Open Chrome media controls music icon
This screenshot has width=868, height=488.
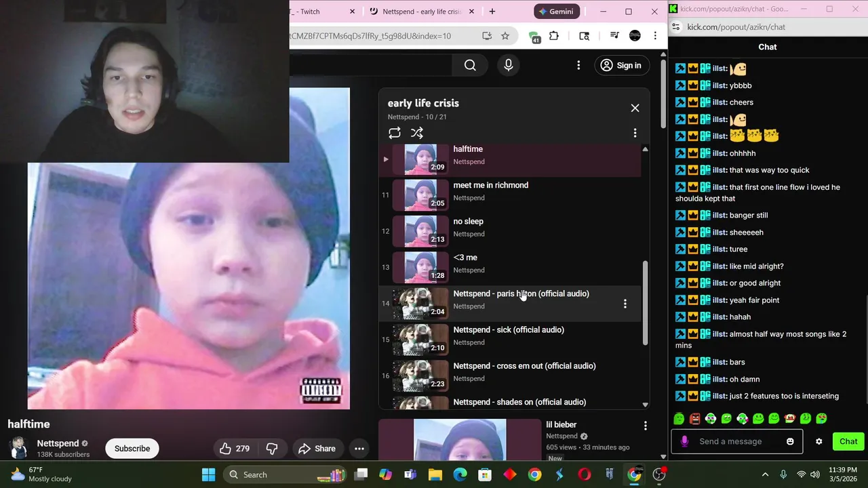pos(614,36)
